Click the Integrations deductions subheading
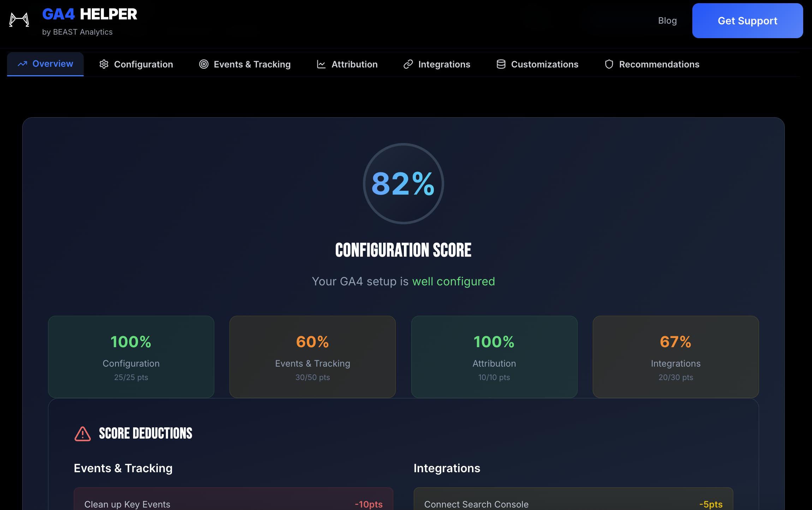Image resolution: width=812 pixels, height=510 pixels. tap(447, 468)
